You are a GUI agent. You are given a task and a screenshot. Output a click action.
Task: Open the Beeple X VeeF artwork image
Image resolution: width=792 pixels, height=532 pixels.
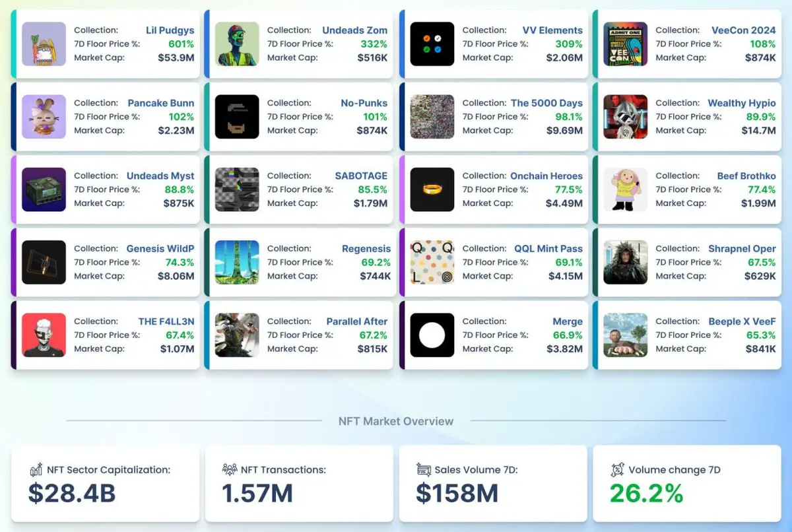click(x=626, y=335)
